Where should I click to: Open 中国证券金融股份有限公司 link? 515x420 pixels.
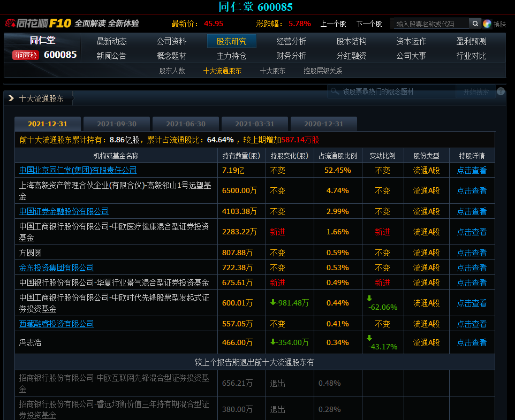pyautogui.click(x=64, y=211)
